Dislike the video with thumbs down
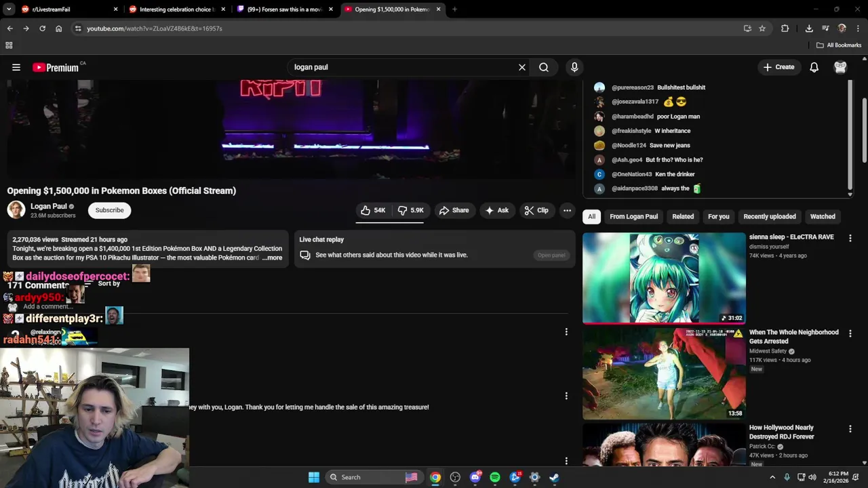The width and height of the screenshot is (868, 488). (410, 210)
